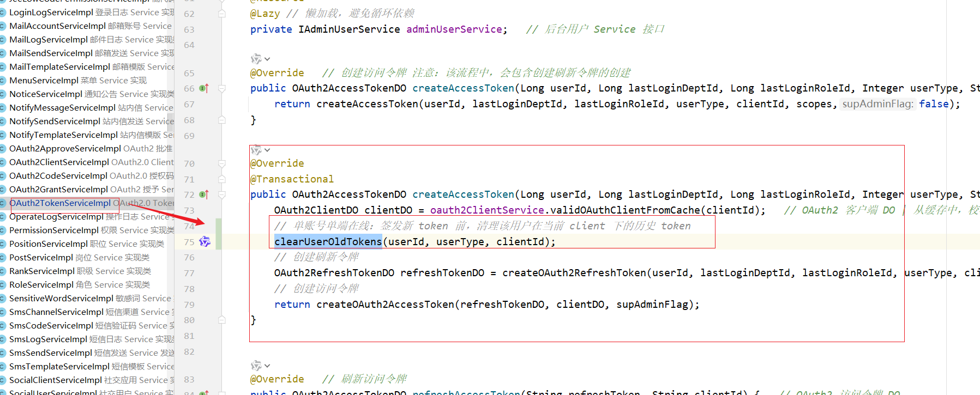Click the class icon beside MenuServiceImpl

tap(3, 81)
